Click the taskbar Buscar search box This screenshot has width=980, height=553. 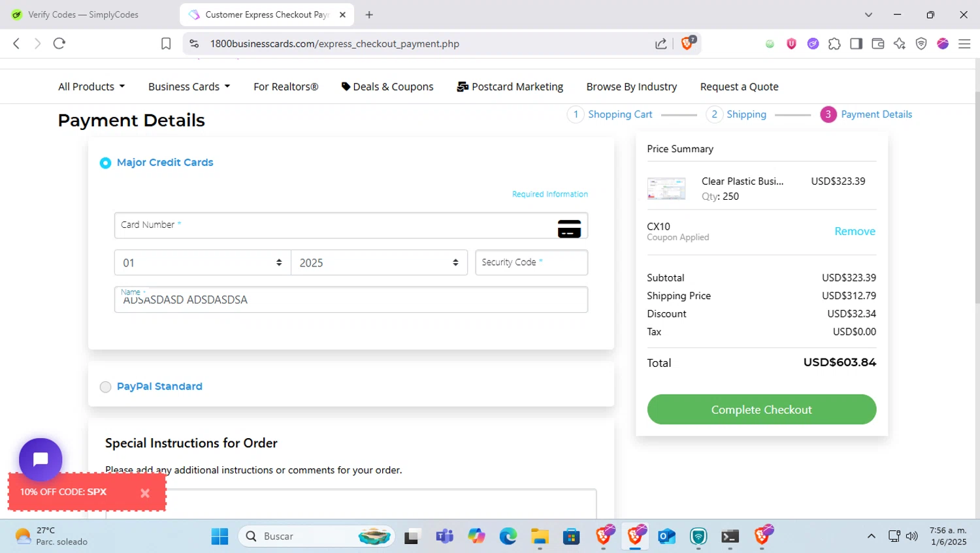(x=316, y=536)
